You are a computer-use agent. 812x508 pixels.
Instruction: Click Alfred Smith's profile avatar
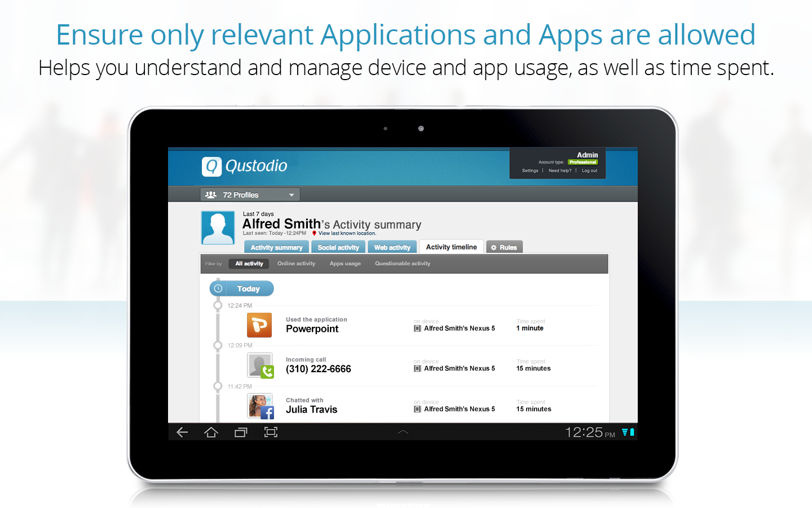218,227
